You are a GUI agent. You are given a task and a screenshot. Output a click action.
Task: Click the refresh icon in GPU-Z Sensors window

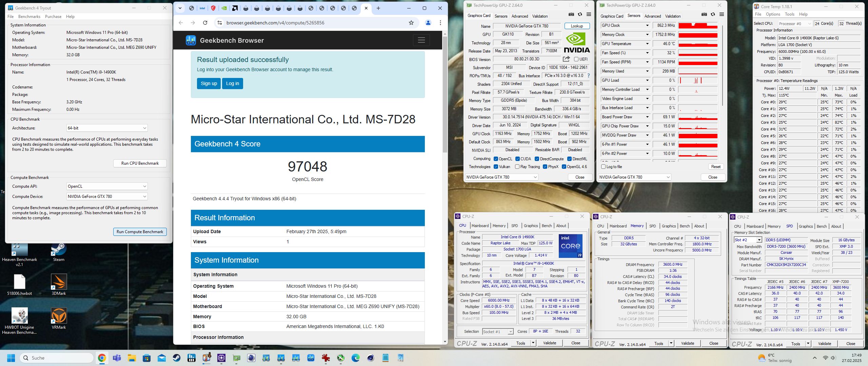[713, 14]
